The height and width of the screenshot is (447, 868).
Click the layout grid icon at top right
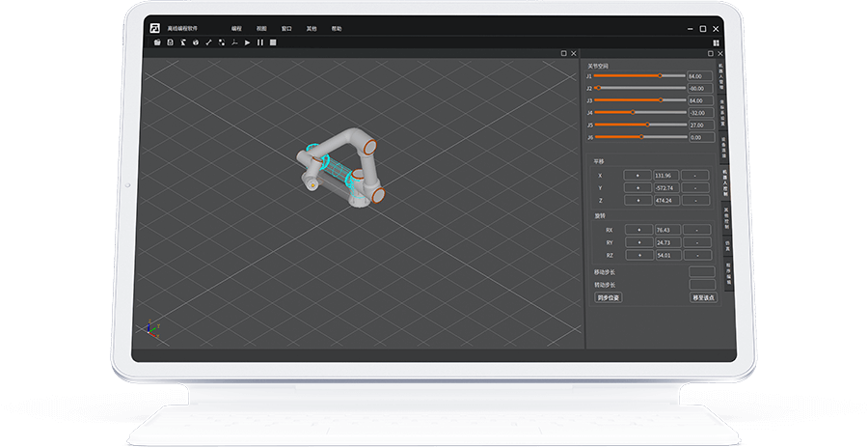tap(716, 42)
